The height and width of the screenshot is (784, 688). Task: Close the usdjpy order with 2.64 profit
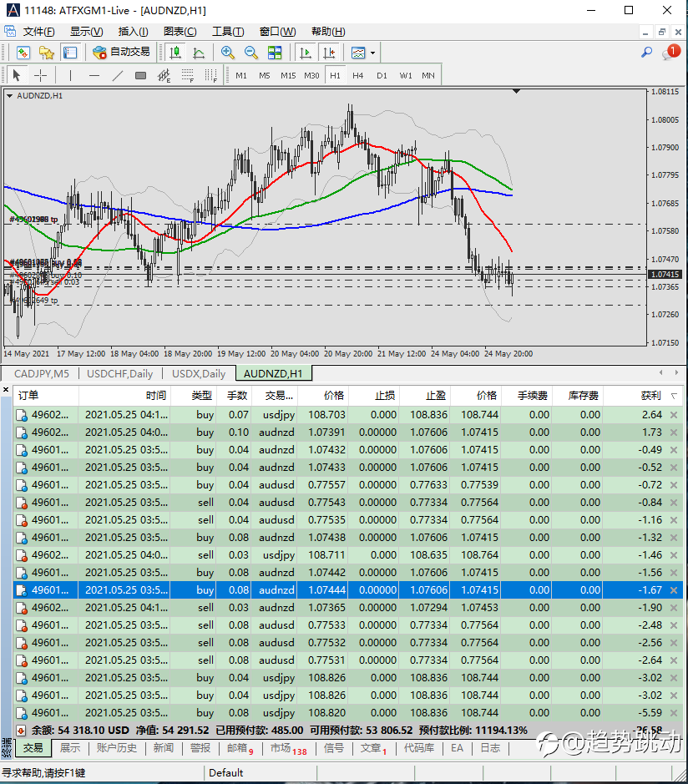point(674,415)
